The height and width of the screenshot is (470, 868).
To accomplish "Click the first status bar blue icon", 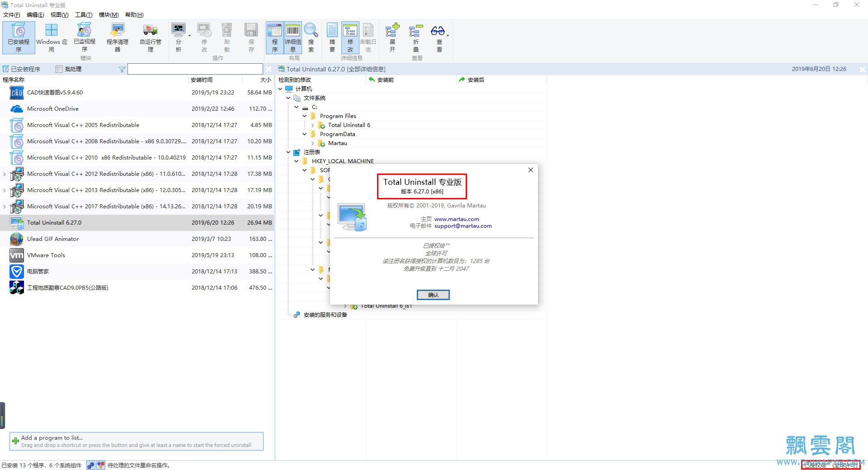I will (x=91, y=465).
